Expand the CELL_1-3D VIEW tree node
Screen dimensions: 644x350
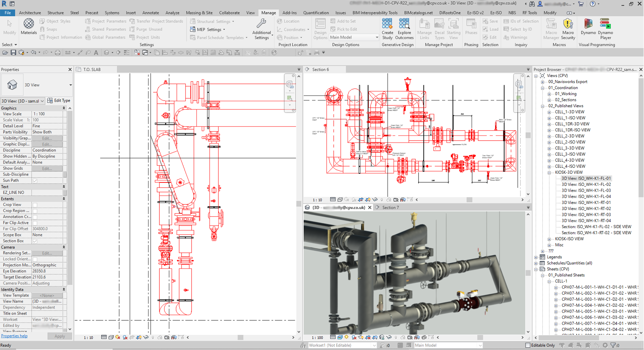(x=549, y=112)
